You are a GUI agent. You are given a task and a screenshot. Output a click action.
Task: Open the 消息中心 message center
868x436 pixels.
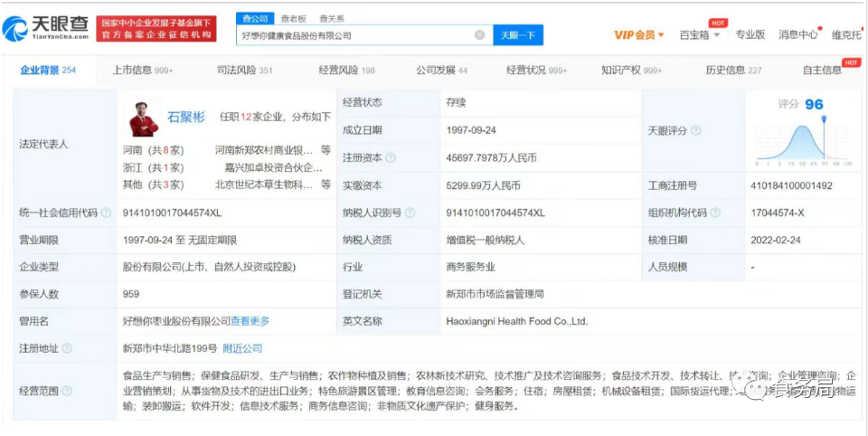tap(797, 35)
